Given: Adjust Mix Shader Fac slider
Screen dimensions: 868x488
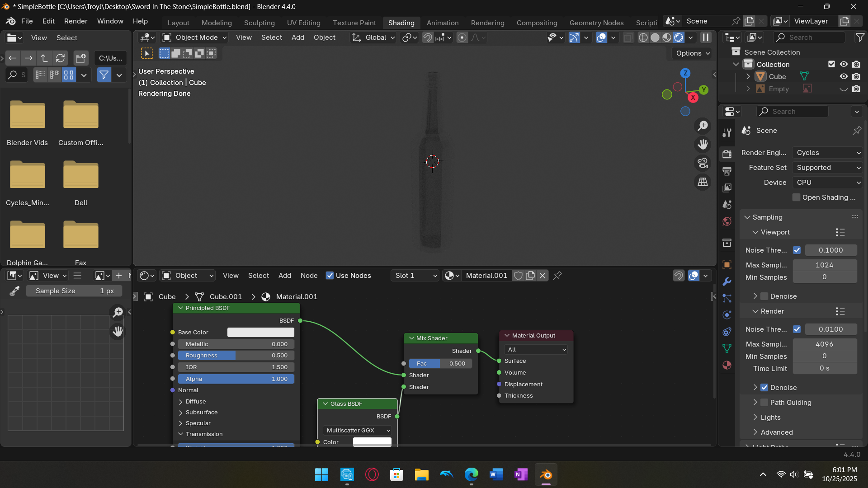Looking at the screenshot, I should (441, 364).
